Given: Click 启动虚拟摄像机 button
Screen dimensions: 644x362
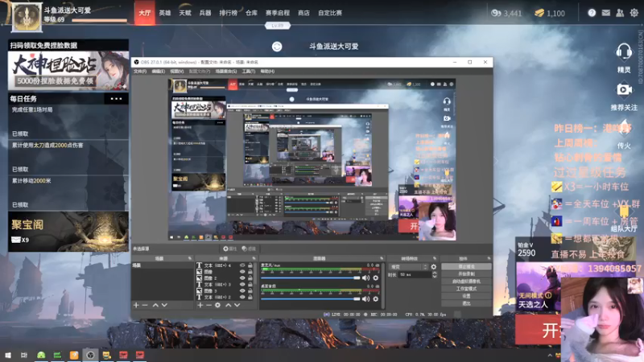Looking at the screenshot, I should pyautogui.click(x=466, y=281).
